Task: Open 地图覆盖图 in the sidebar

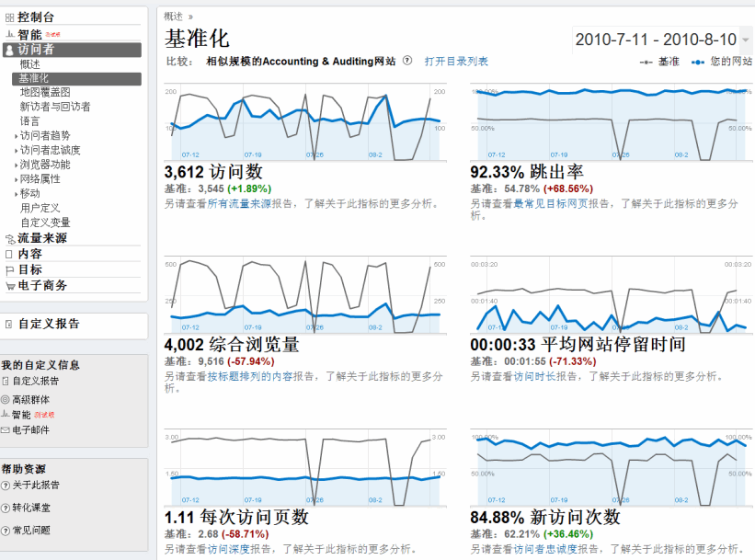Action: click(45, 92)
